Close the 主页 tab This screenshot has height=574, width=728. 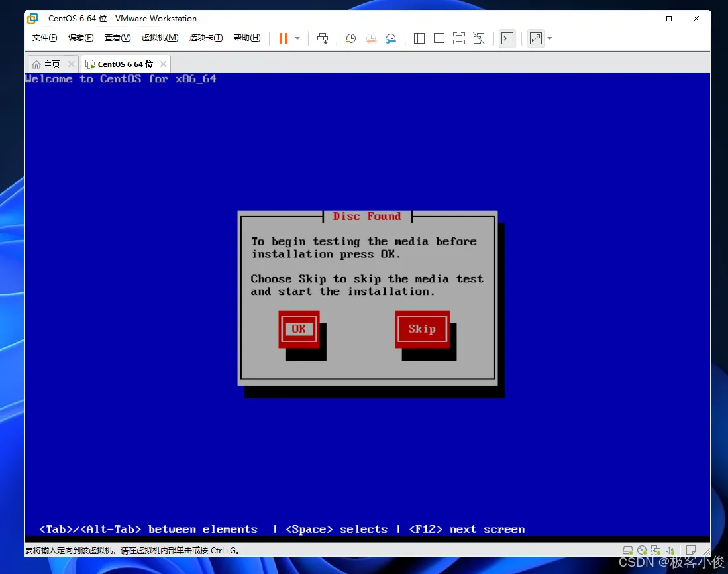pos(71,64)
